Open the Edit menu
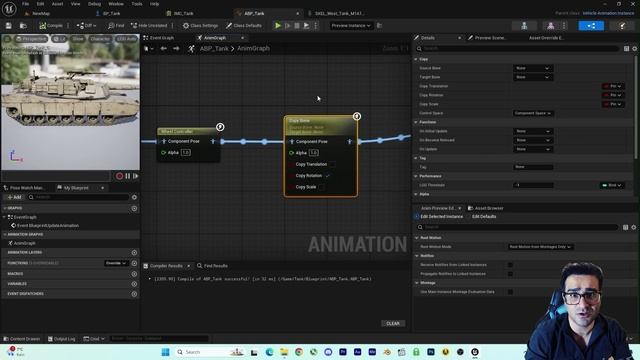 click(x=40, y=4)
